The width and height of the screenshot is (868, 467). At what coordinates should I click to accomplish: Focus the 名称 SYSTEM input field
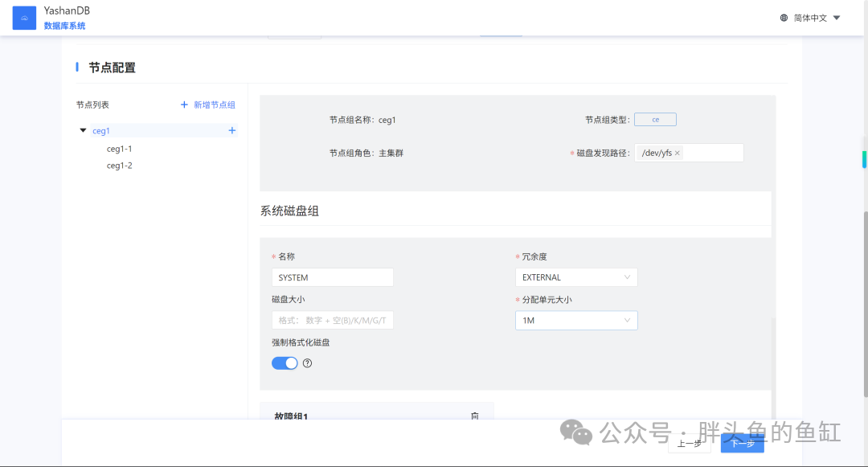(333, 277)
